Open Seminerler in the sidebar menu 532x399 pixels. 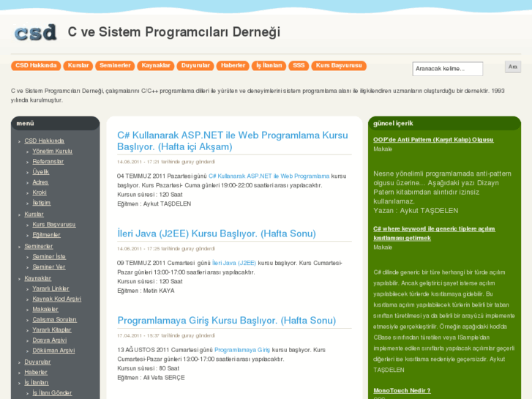coord(38,246)
